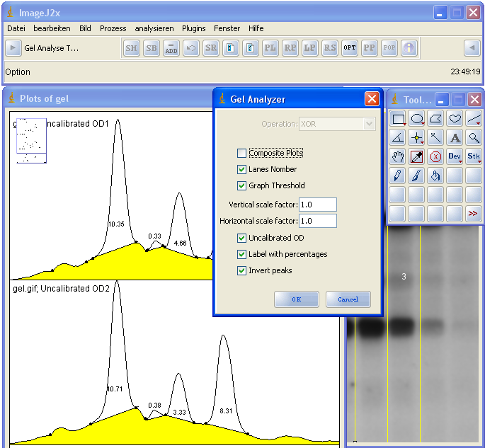The image size is (485, 448).
Task: Select the Color picker eyedropper tool
Action: coord(417,156)
